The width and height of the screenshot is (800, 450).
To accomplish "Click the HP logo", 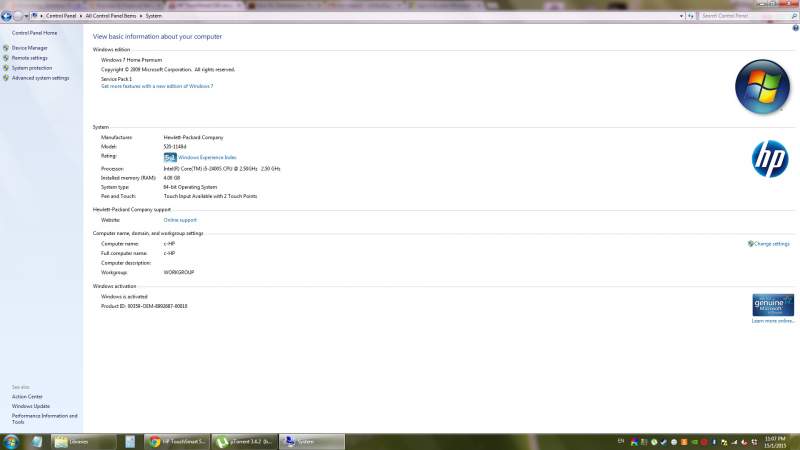I will [x=770, y=159].
